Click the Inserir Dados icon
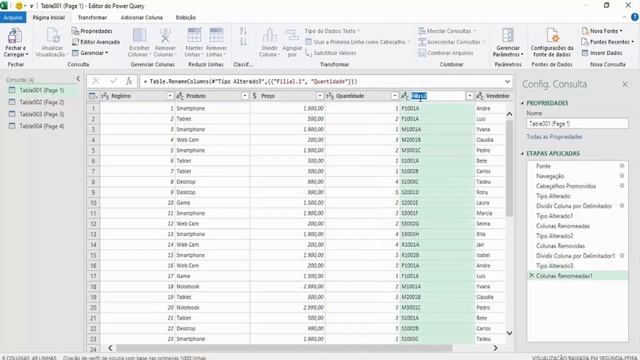The height and width of the screenshot is (360, 640). (585, 53)
